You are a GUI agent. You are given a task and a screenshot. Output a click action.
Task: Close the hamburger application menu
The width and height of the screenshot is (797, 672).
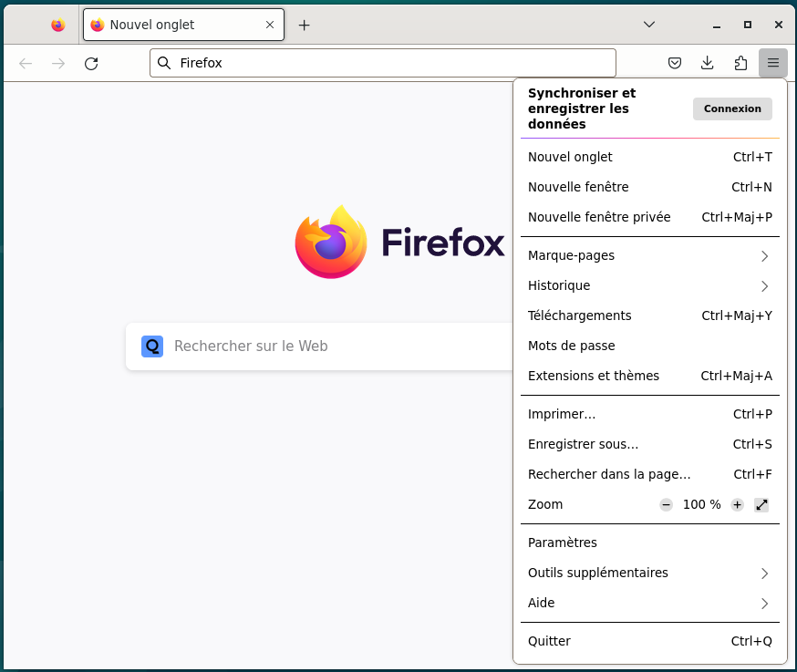click(x=773, y=63)
